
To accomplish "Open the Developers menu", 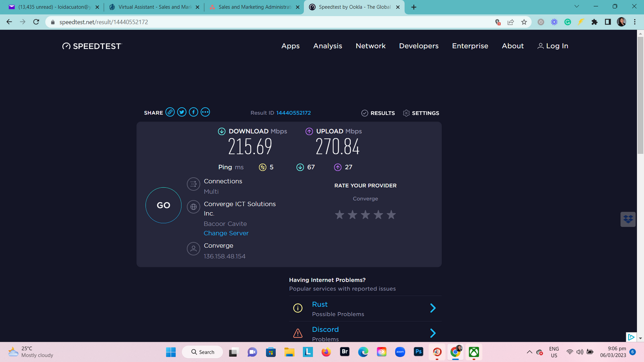I will click(x=419, y=46).
